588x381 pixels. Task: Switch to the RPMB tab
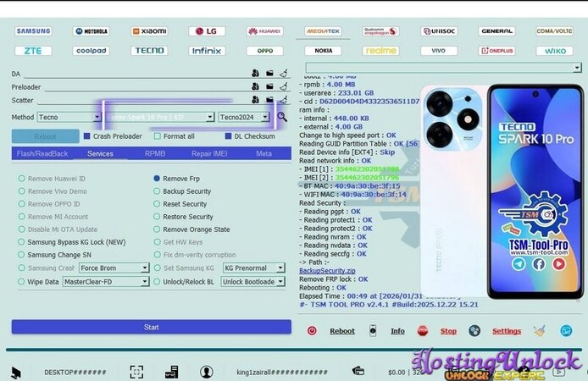coord(155,154)
